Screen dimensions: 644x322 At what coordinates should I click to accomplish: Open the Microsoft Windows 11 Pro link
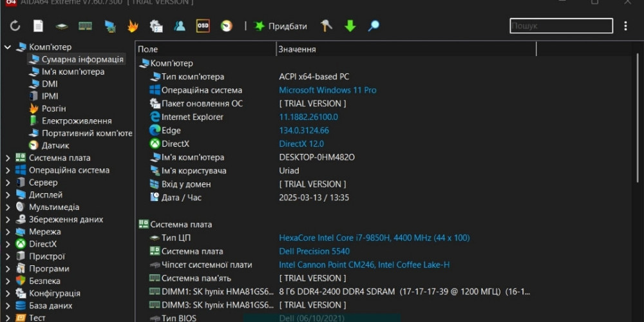[327, 90]
